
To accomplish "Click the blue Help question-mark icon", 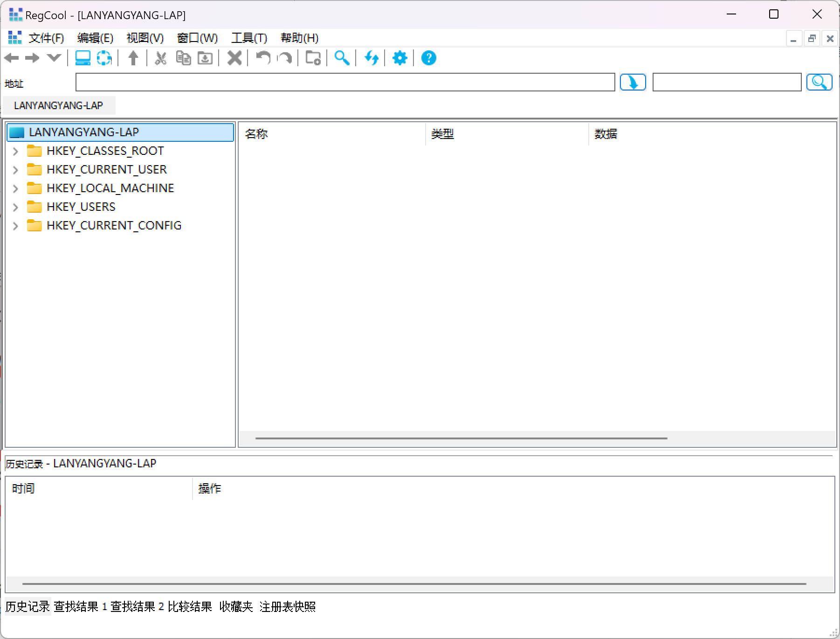I will click(x=429, y=58).
